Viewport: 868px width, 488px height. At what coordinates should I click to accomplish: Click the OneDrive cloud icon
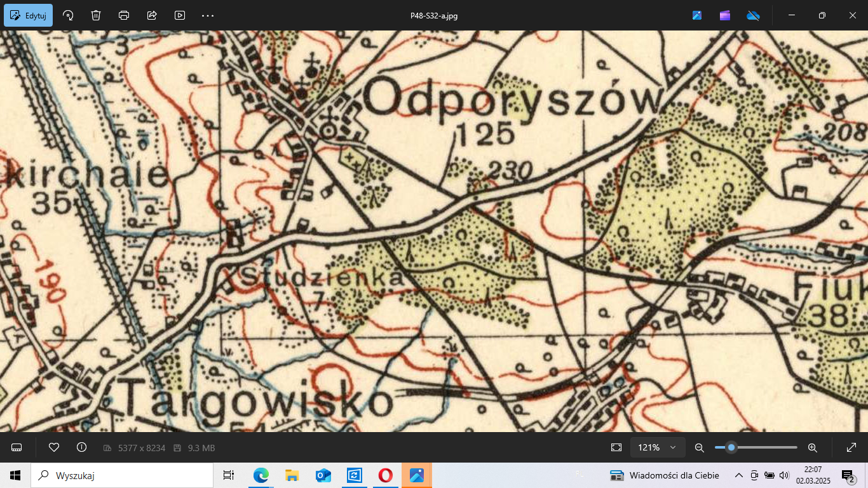753,15
